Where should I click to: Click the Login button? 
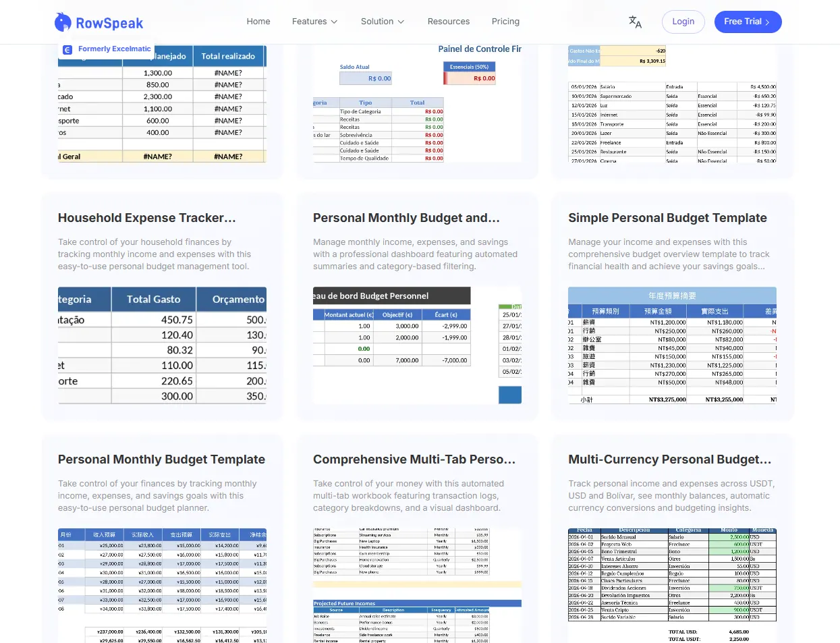point(683,21)
